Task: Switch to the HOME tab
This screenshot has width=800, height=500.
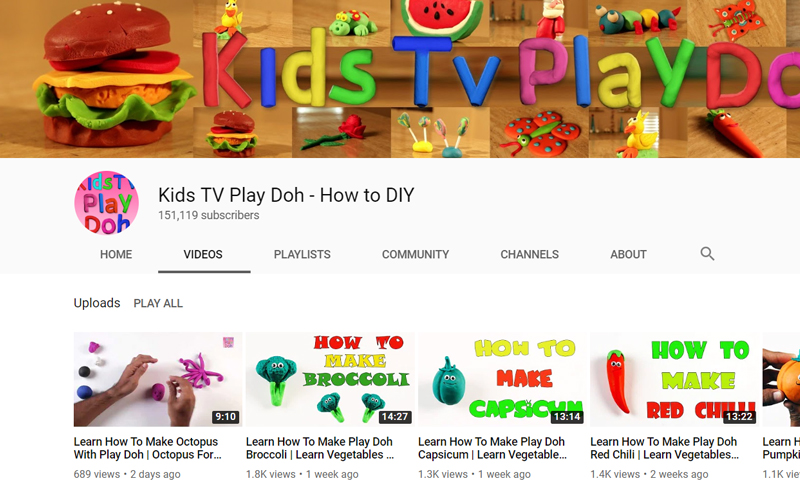Action: (x=116, y=255)
